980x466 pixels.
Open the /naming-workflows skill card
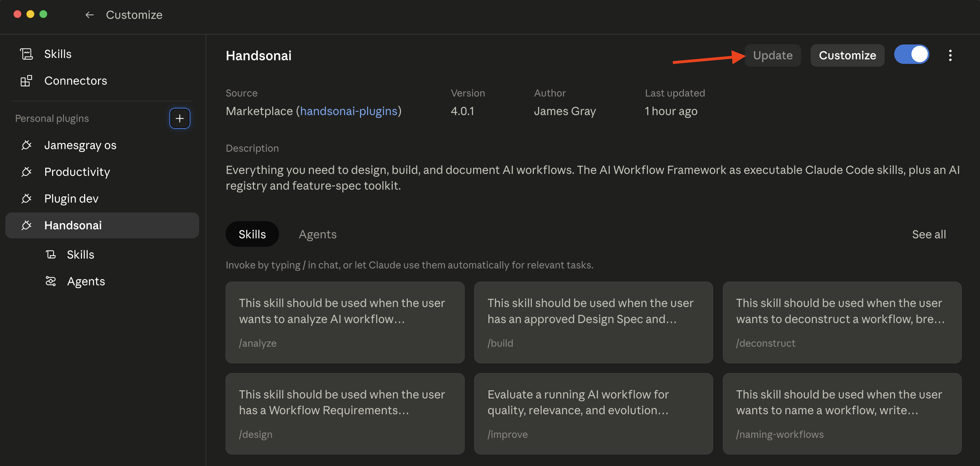tap(842, 414)
